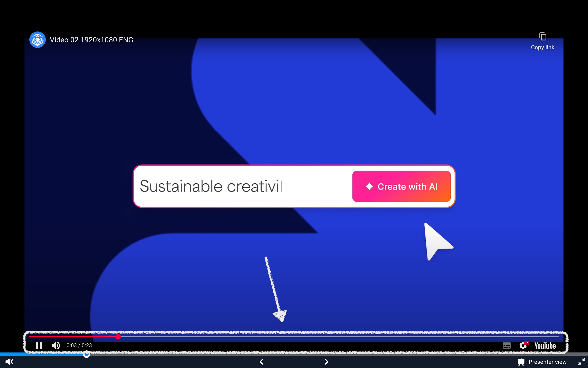Go to next slide arrow
This screenshot has height=368, width=588.
point(326,362)
